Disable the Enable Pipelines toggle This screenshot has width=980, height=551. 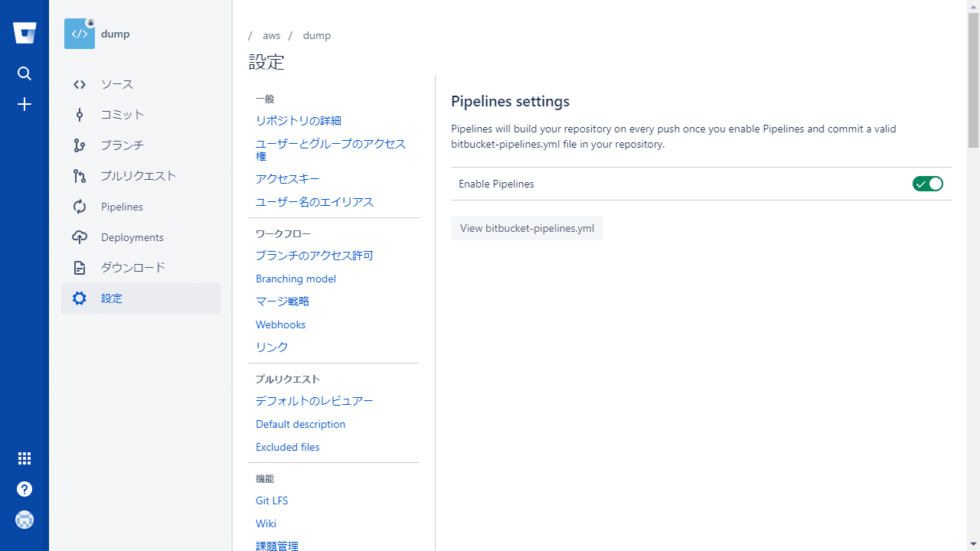928,184
